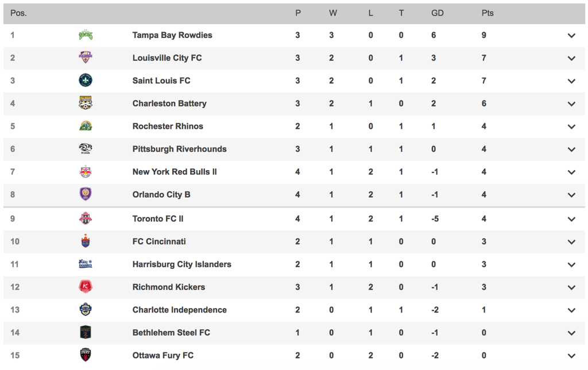The width and height of the screenshot is (588, 370).
Task: Open the Harrisburg City Islanders team name
Action: click(182, 264)
